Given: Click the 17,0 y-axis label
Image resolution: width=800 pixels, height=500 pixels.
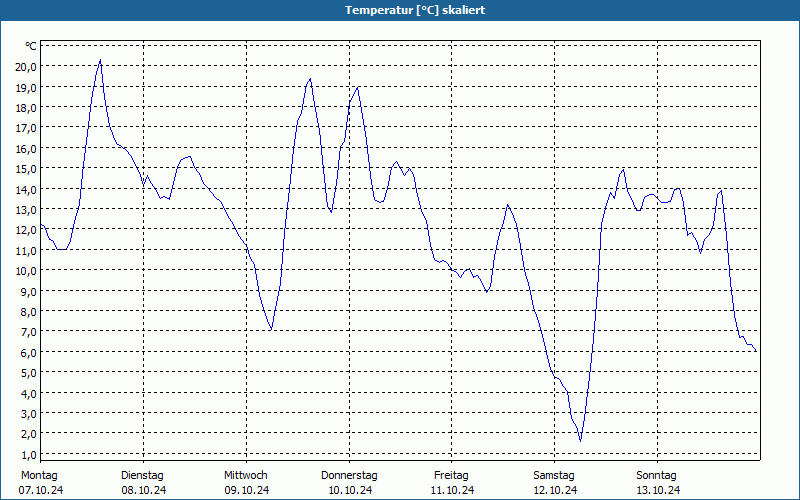Looking at the screenshot, I should 26,128.
